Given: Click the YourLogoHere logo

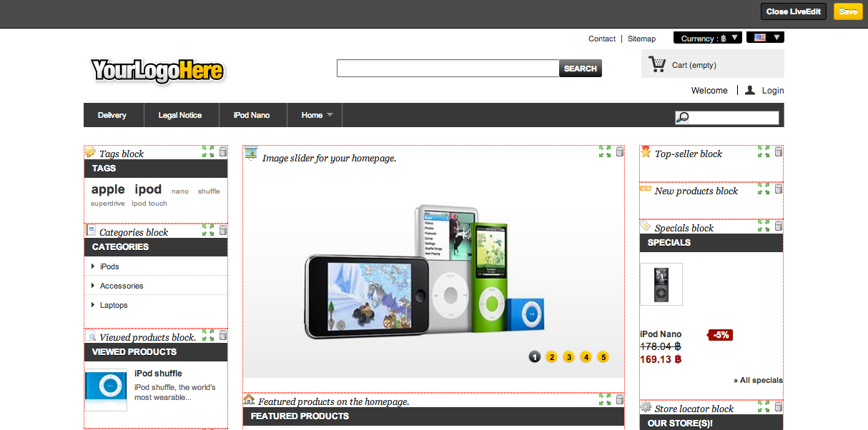Looking at the screenshot, I should [157, 70].
